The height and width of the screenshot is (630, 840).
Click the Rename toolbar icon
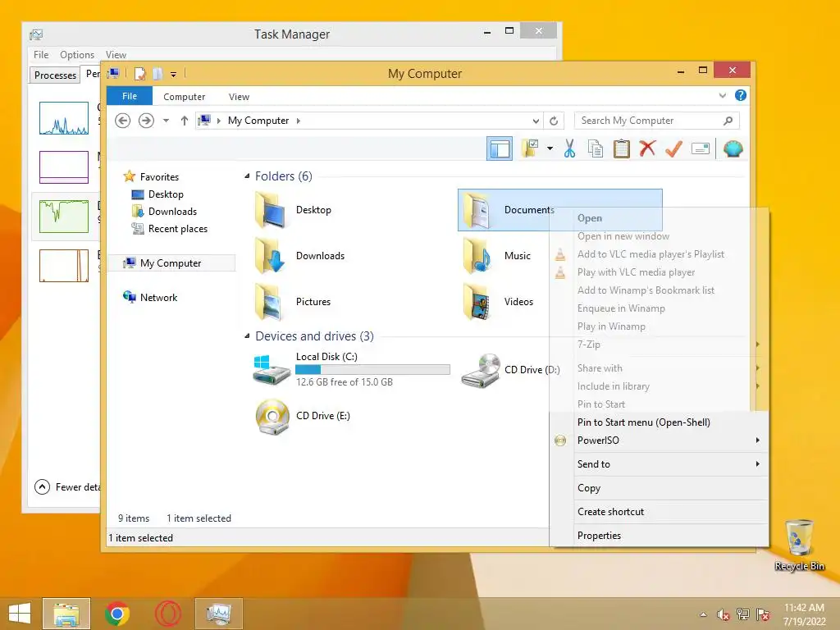tap(701, 148)
